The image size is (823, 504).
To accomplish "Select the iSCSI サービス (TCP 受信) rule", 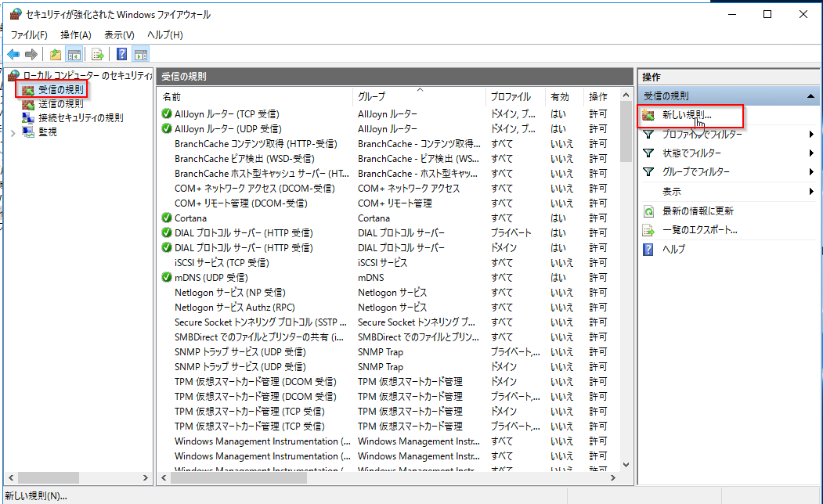I will [x=388, y=263].
